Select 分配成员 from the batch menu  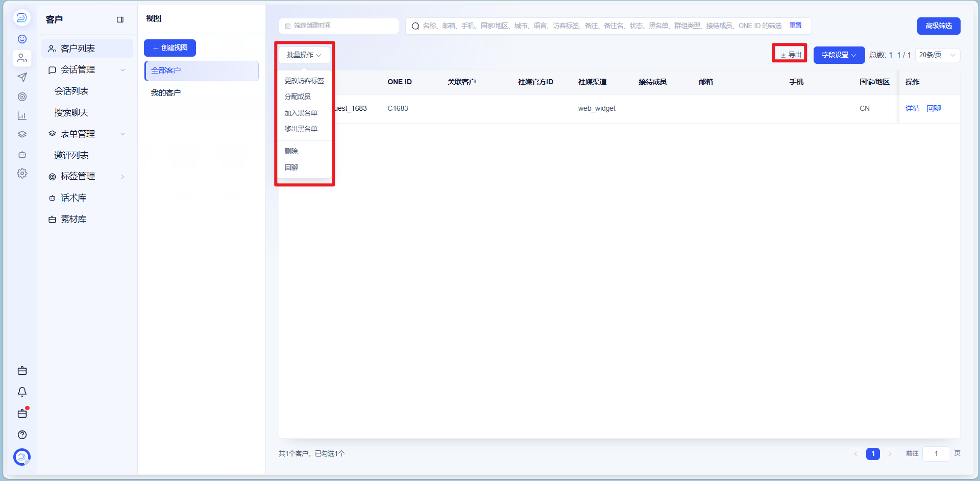click(298, 97)
